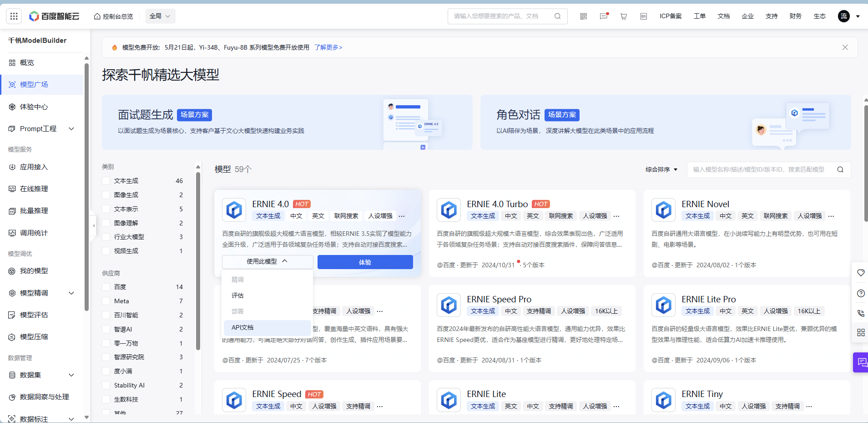Show more tags on ERNIE 4.0 Turbo card
The height and width of the screenshot is (423, 868).
[616, 216]
